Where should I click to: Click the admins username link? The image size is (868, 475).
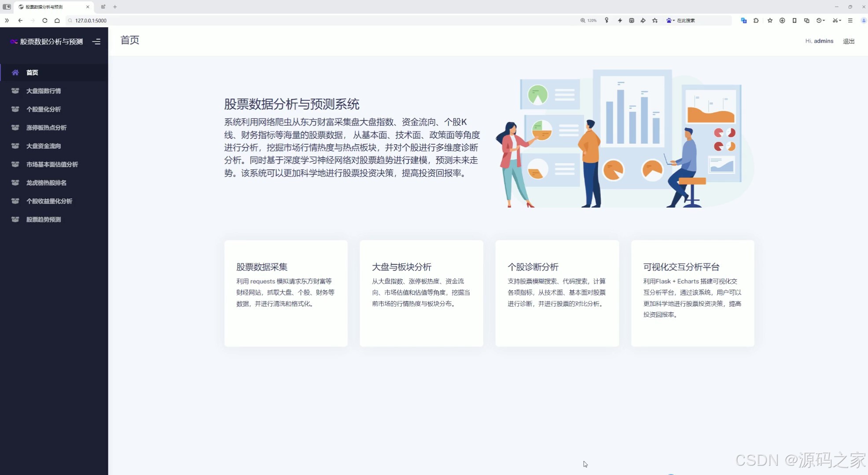coord(823,41)
